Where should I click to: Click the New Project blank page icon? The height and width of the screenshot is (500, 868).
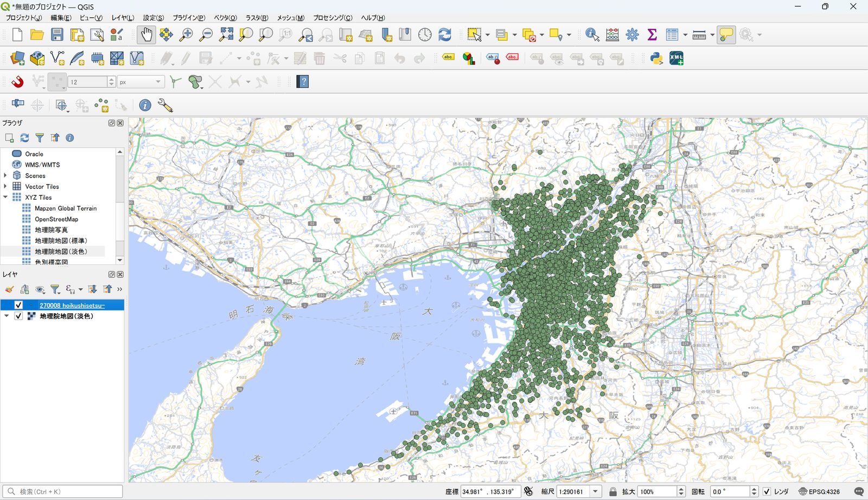click(x=17, y=35)
